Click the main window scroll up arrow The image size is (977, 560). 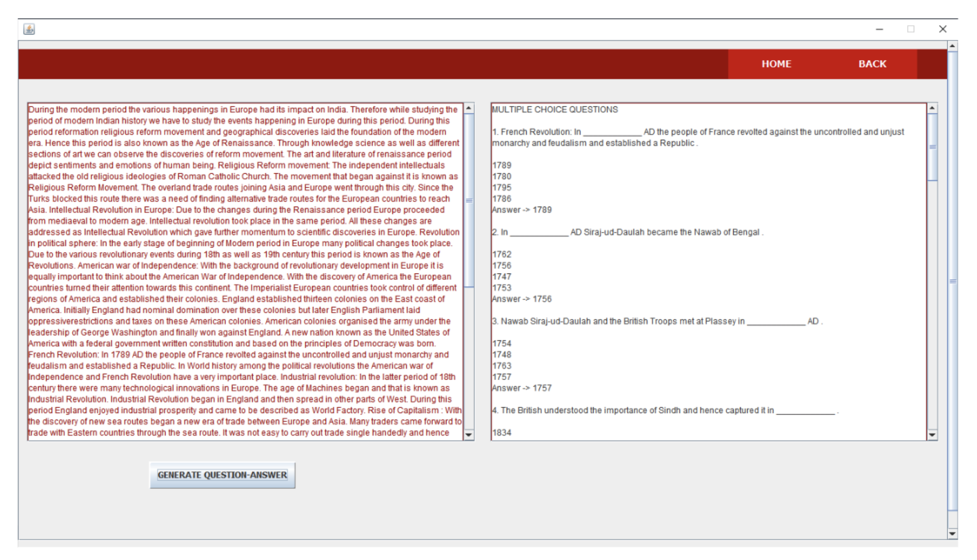coord(952,46)
